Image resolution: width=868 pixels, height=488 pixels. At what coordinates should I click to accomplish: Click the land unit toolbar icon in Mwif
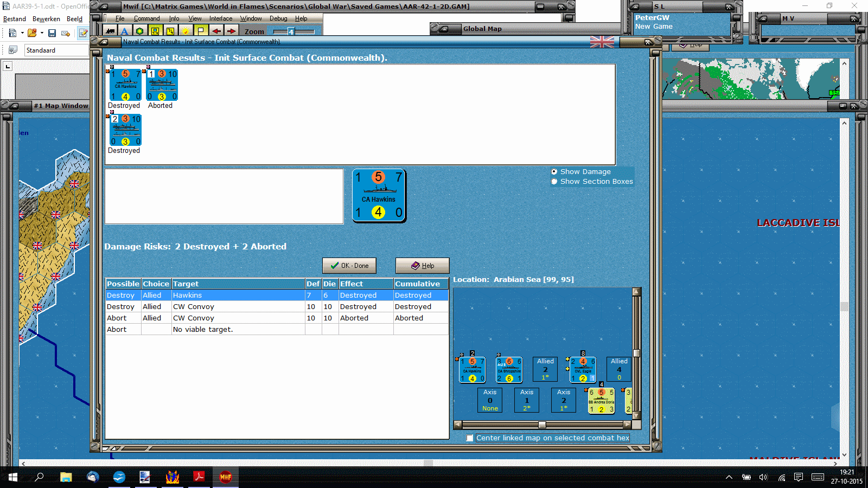click(110, 31)
